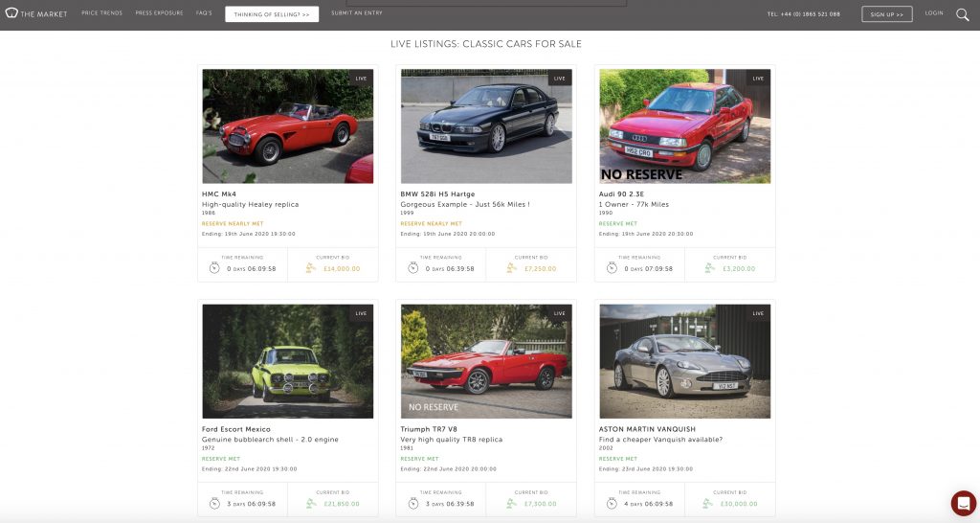Click stopwatch icon on Triumph TR7 card
This screenshot has width=980, height=523.
(413, 503)
